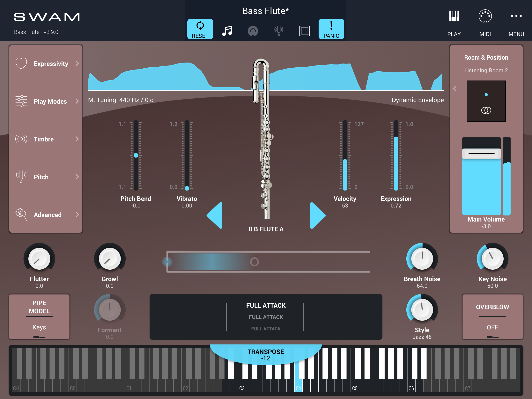Viewport: 532px width, 399px height.
Task: Open the Advanced section
Action: point(46,215)
